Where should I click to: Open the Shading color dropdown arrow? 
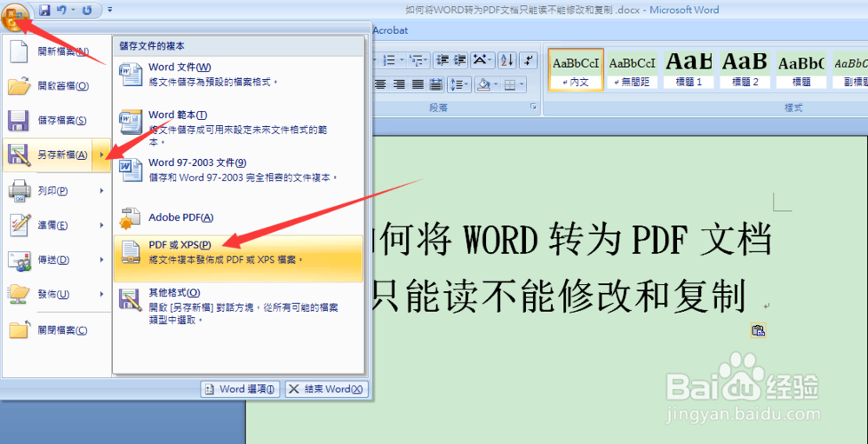point(496,84)
